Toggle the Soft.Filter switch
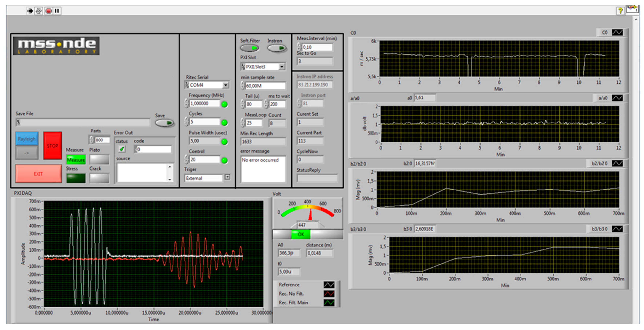The image size is (644, 330). pyautogui.click(x=249, y=48)
